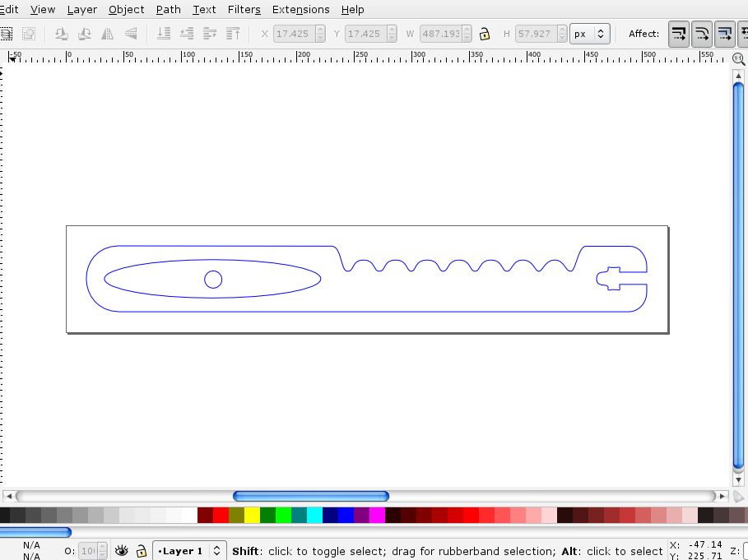This screenshot has width=748, height=560.
Task: Pick the olive palette swatch
Action: coord(237,516)
